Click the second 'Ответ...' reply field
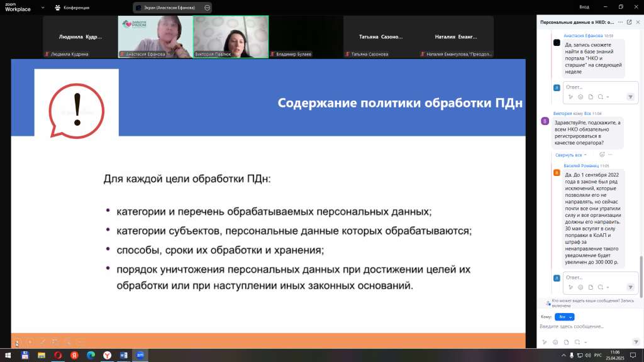The image size is (644, 362). [x=600, y=277]
